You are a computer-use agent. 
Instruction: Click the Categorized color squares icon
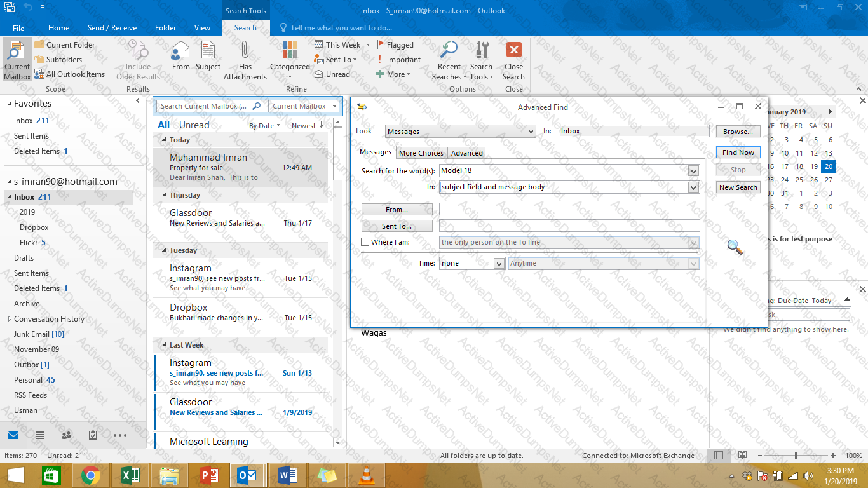click(x=290, y=50)
